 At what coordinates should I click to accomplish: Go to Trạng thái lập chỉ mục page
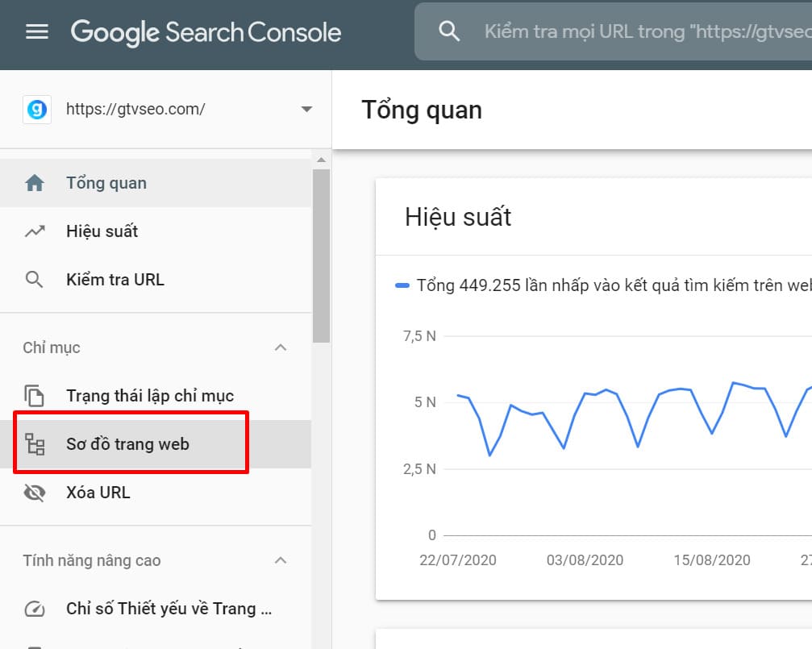pos(150,396)
